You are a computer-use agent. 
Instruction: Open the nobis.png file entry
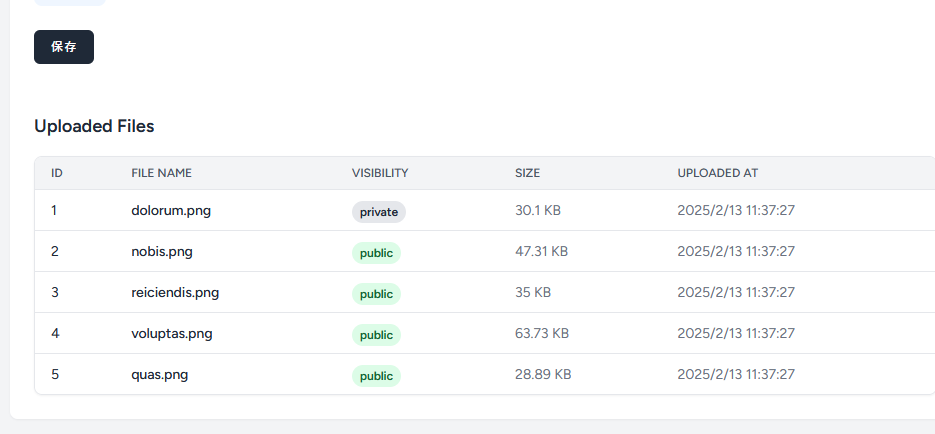click(x=162, y=252)
